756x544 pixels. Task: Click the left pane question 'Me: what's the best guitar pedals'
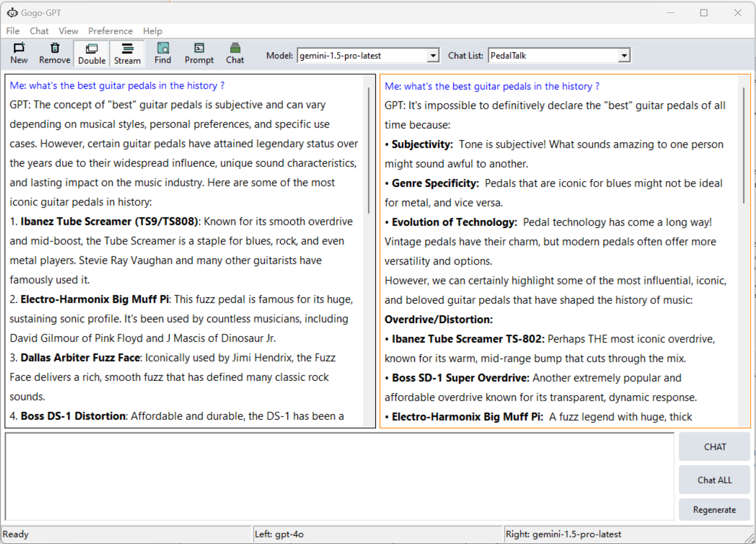(117, 86)
